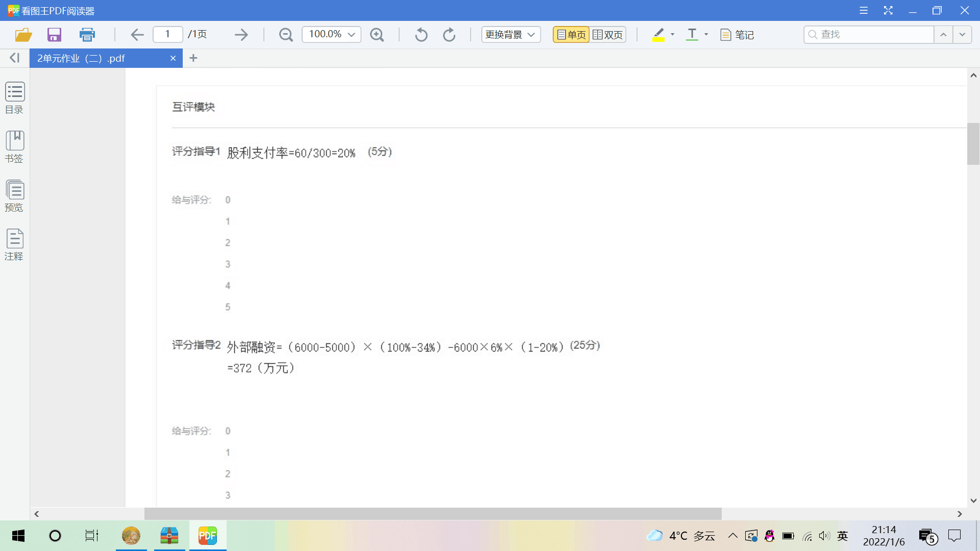The height and width of the screenshot is (551, 980).
Task: Click the zoom in magnifier icon
Action: pyautogui.click(x=377, y=35)
